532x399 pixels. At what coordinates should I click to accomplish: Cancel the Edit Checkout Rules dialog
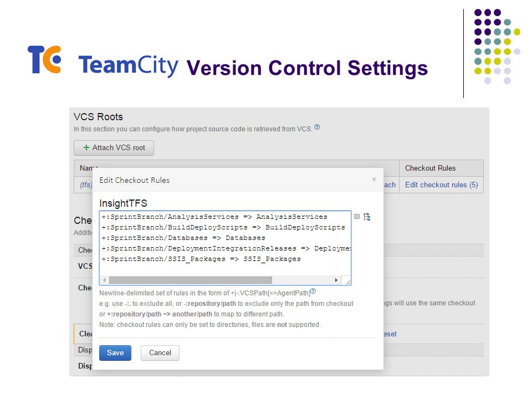(x=160, y=352)
